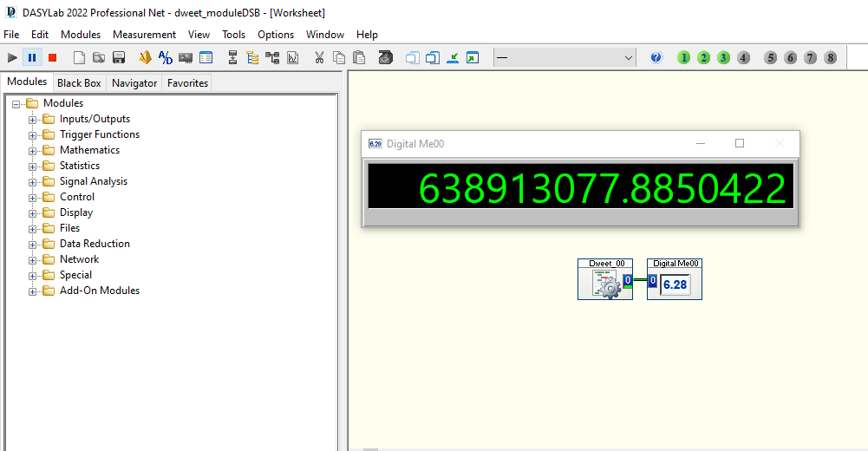Select the Dweet_00 module block on worksheet
The height and width of the screenshot is (451, 868).
(605, 279)
